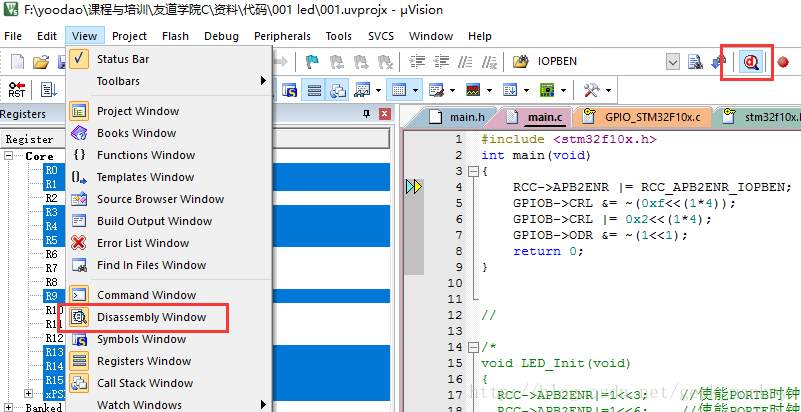This screenshot has width=801, height=412.
Task: Click the red Insert Breakpoint icon
Action: (x=783, y=62)
